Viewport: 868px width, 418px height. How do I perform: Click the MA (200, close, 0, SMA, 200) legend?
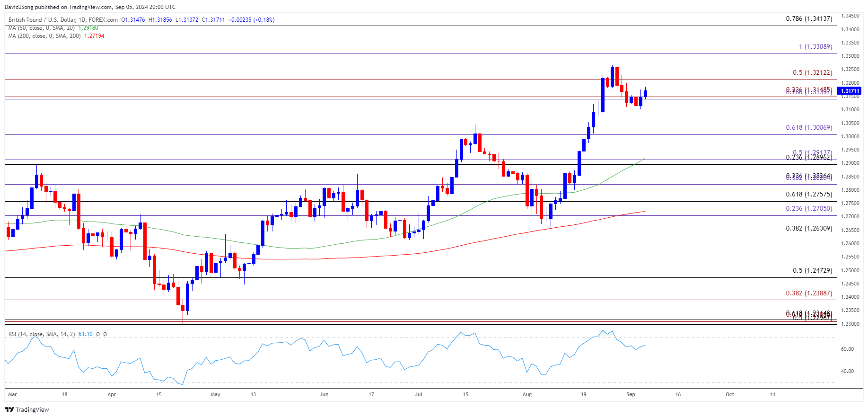[x=44, y=36]
